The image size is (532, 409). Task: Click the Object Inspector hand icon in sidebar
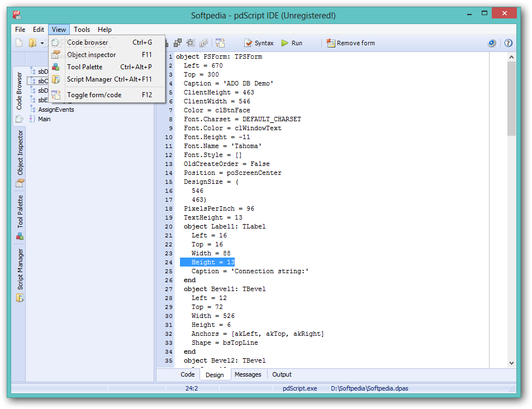(20, 183)
